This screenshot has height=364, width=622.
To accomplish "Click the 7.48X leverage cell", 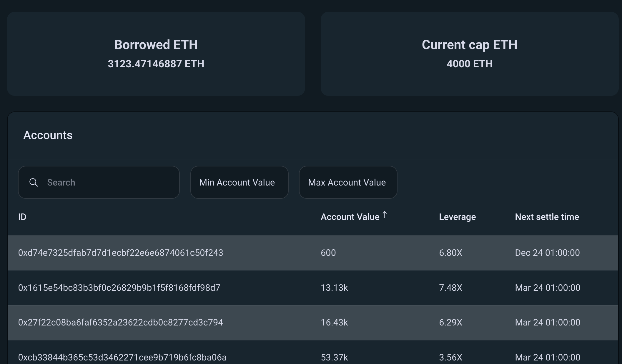I will [450, 288].
